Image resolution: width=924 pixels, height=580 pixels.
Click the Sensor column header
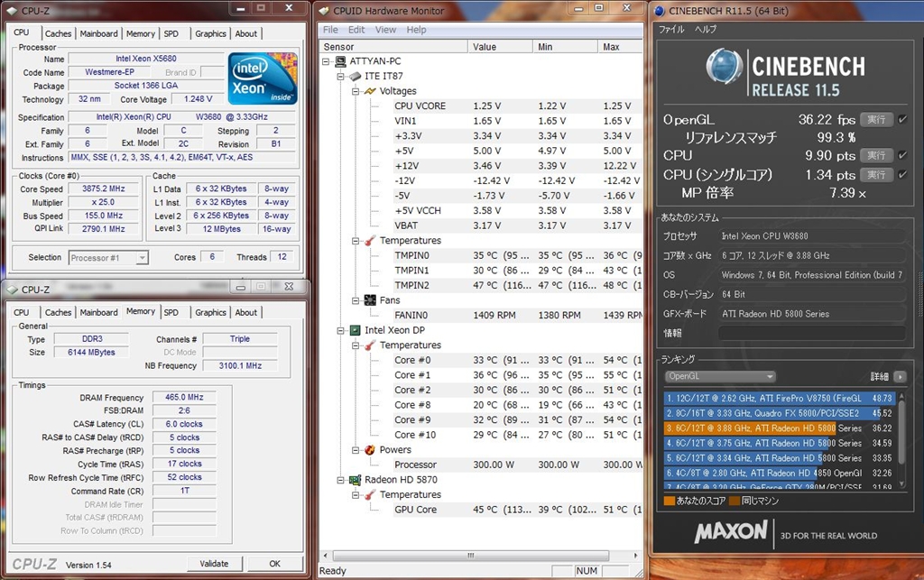tap(393, 47)
